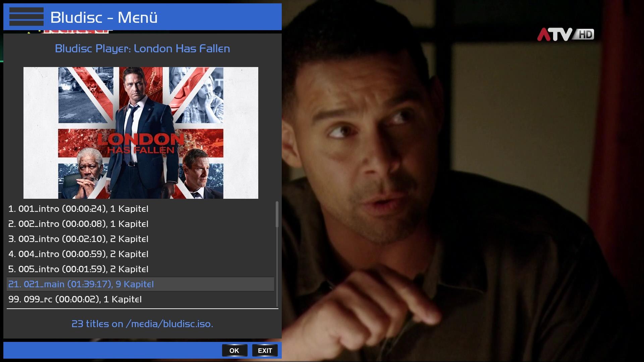Click the 23 titles on /media/bludisc.iso text
This screenshot has width=644, height=362.
[142, 324]
